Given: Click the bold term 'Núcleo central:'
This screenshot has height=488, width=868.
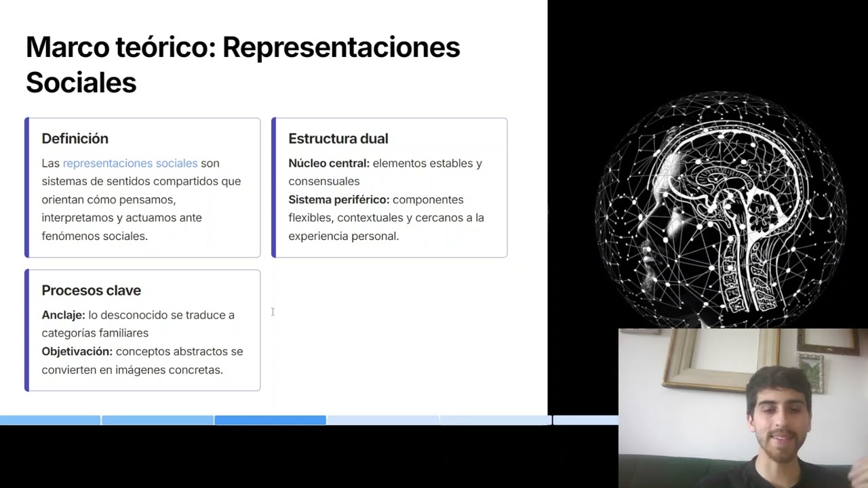Looking at the screenshot, I should (x=329, y=163).
